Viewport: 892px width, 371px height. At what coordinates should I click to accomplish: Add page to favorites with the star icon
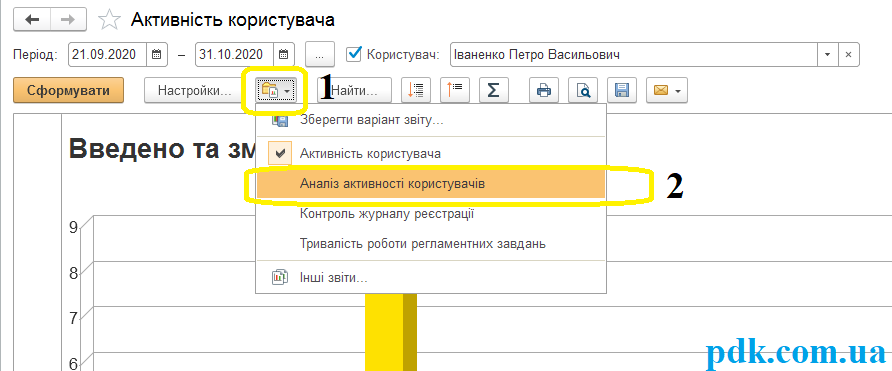[x=109, y=20]
